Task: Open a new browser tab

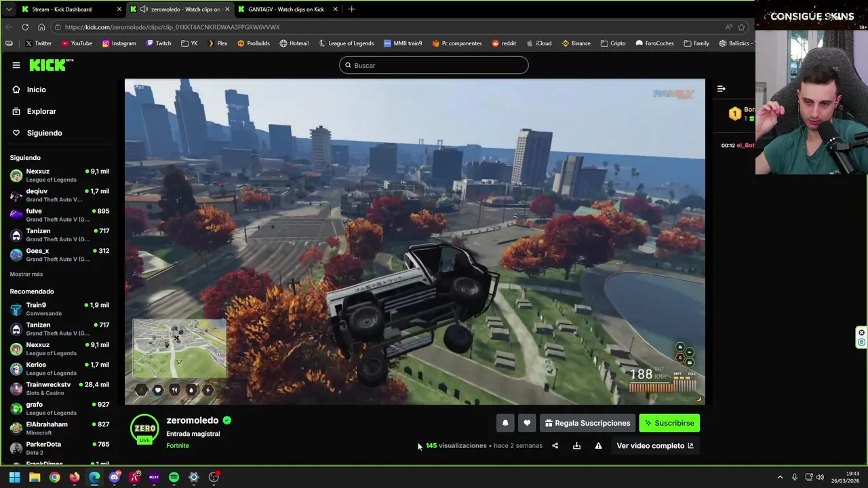Action: click(x=351, y=9)
